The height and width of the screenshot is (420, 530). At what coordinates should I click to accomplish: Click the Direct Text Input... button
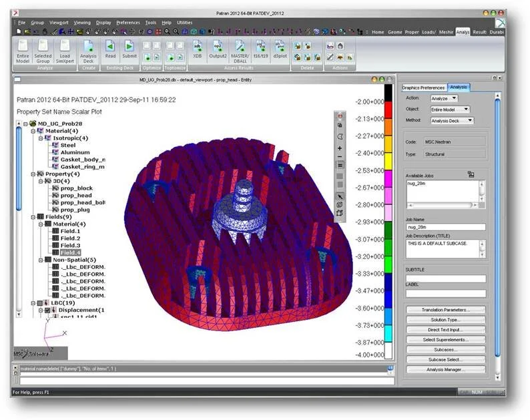pyautogui.click(x=446, y=330)
